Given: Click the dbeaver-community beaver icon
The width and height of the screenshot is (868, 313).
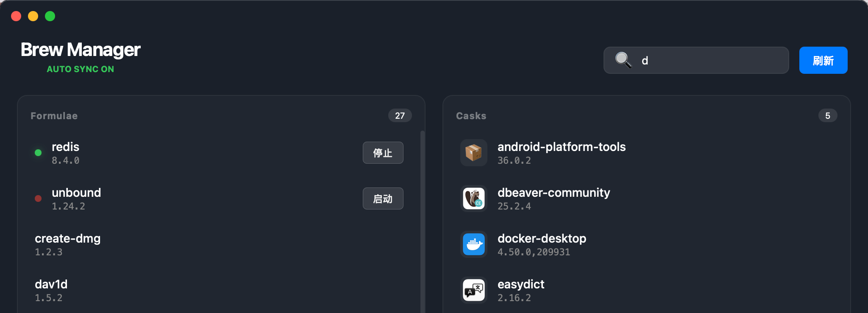Looking at the screenshot, I should click(x=473, y=198).
